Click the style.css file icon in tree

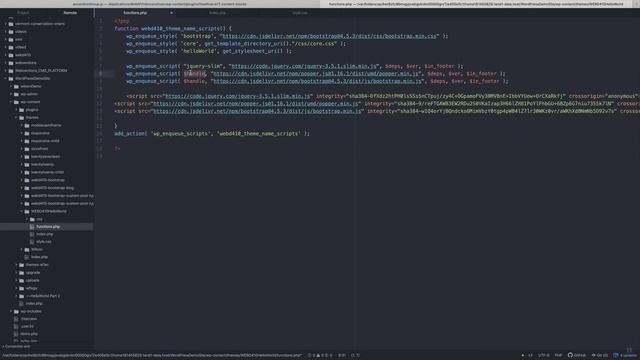coord(32,242)
